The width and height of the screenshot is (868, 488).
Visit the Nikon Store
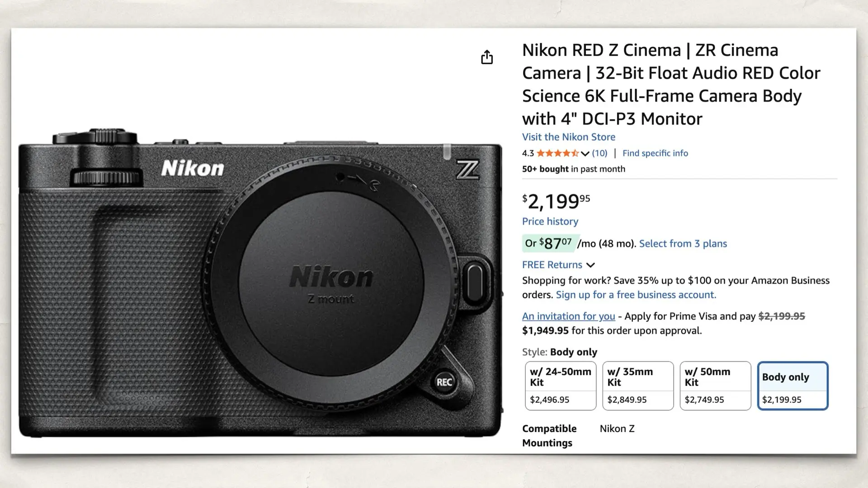[568, 137]
